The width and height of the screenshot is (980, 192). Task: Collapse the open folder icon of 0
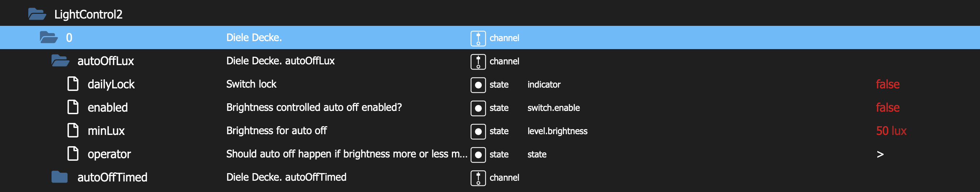[x=49, y=37]
